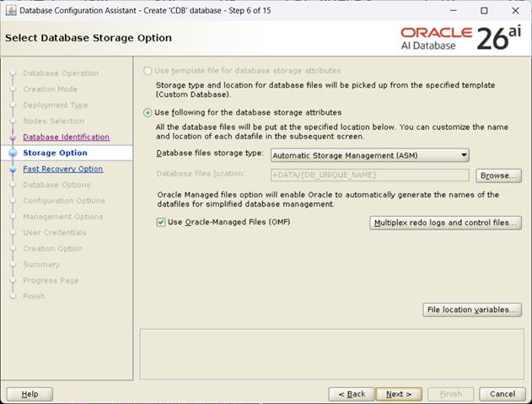Image resolution: width=532 pixels, height=404 pixels.
Task: Click the final Finish step in sidebar
Action: click(34, 296)
